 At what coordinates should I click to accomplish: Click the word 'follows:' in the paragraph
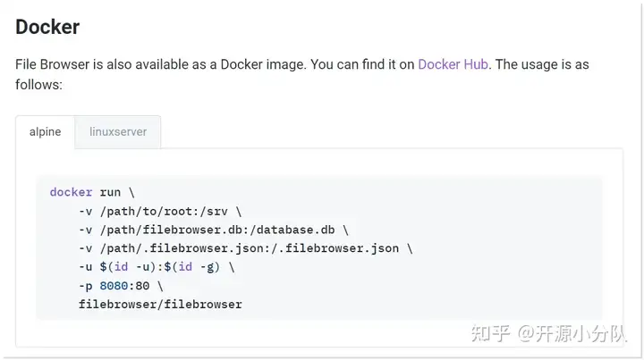coord(39,85)
